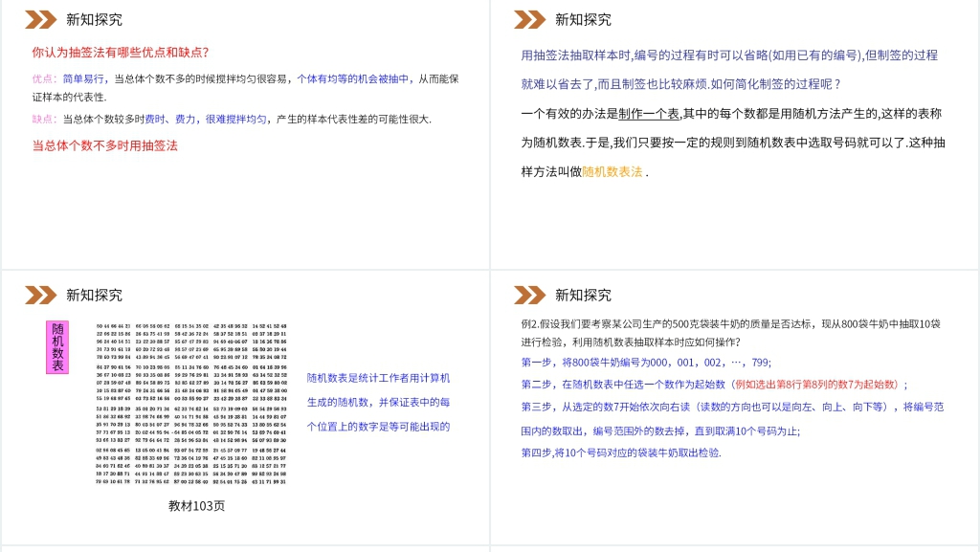Click the underlined text 制作一个表
The height and width of the screenshot is (552, 980).
pos(649,114)
